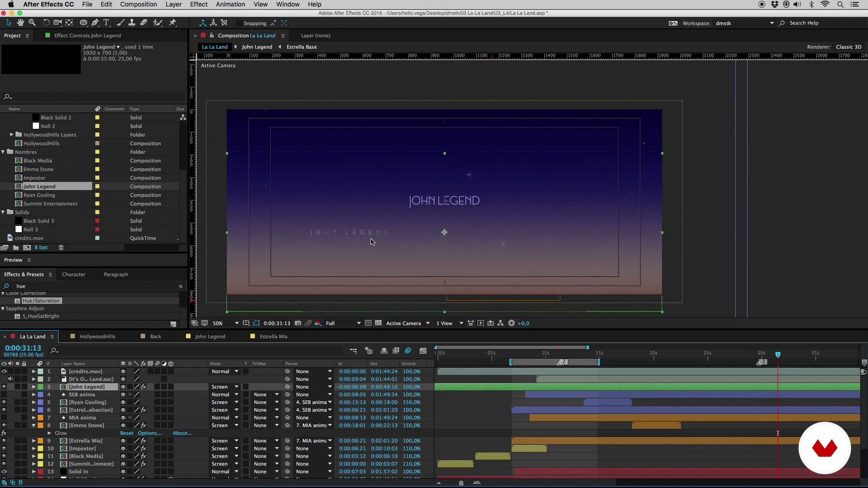The height and width of the screenshot is (488, 868).
Task: Select the Rotation tool
Action: point(46,23)
